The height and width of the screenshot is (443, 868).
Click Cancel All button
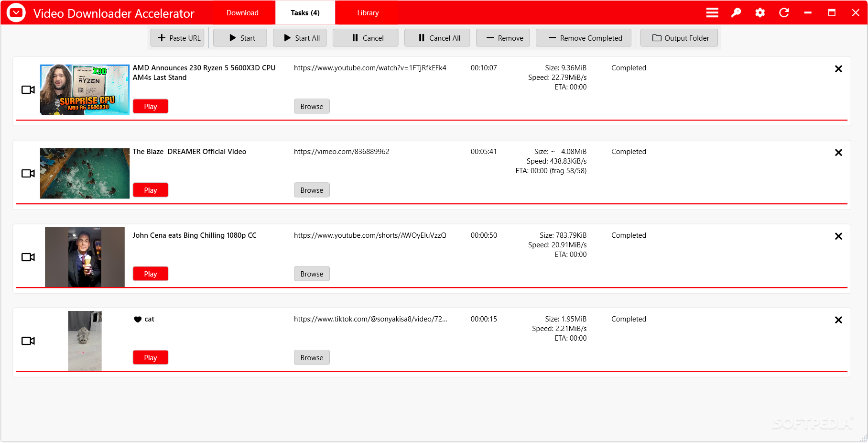click(x=437, y=38)
